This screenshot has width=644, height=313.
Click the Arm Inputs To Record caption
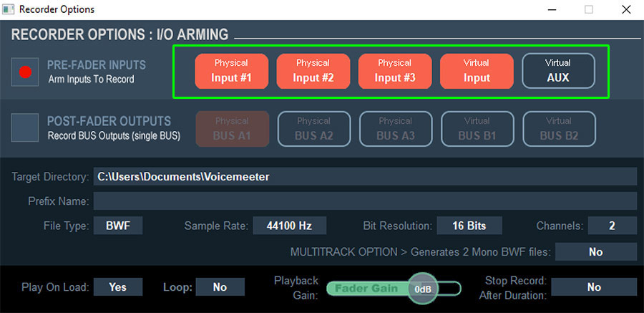pos(91,80)
